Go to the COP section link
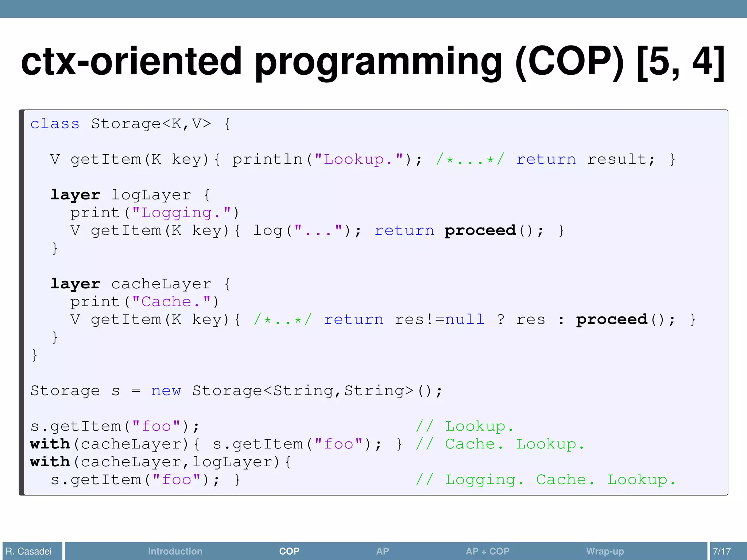Screen dimensions: 747x560 tap(289, 551)
